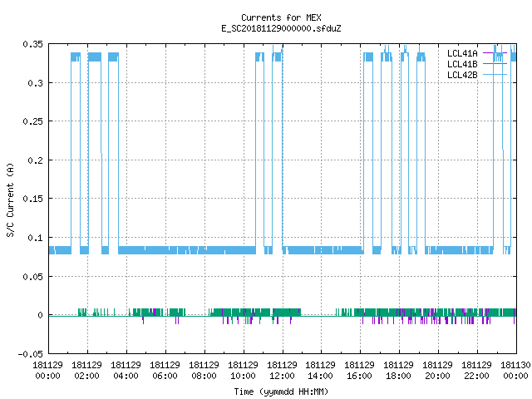Image resolution: width=532 pixels, height=399 pixels.
Task: Click the 0.35 y-axis tick label
Action: (x=33, y=44)
